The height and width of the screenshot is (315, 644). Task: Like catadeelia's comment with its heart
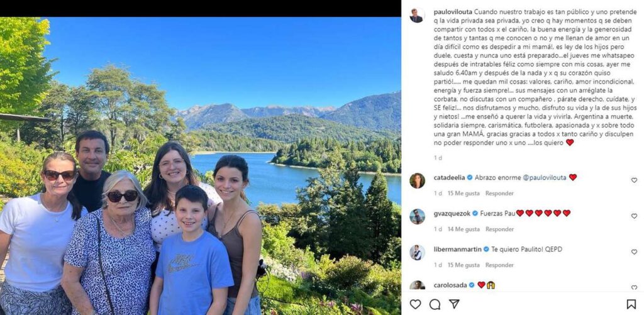pos(633,180)
